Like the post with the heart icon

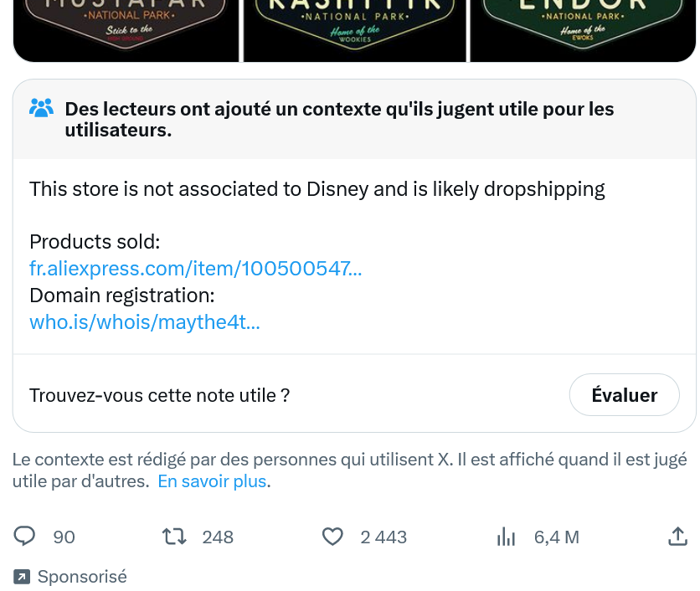point(333,537)
